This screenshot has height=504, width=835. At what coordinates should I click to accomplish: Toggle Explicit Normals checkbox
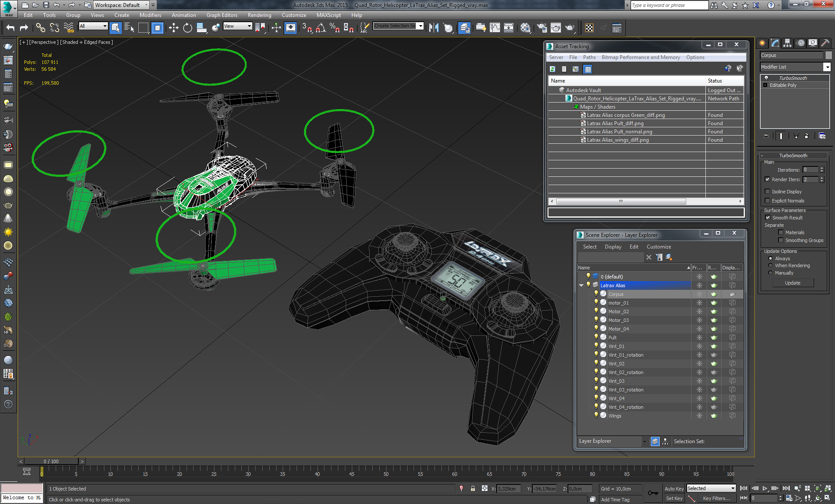[x=767, y=201]
